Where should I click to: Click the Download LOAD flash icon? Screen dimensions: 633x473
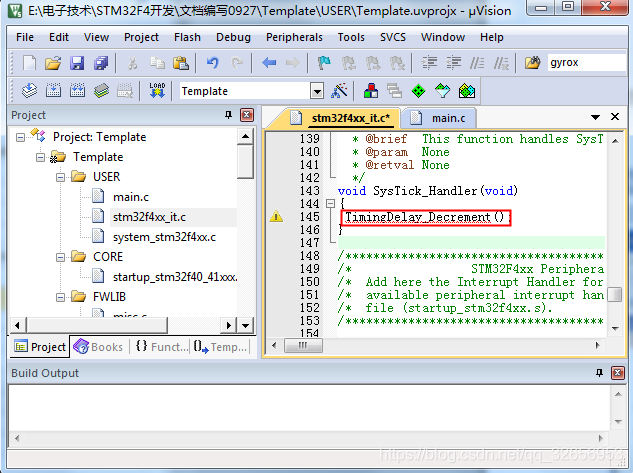point(157,91)
